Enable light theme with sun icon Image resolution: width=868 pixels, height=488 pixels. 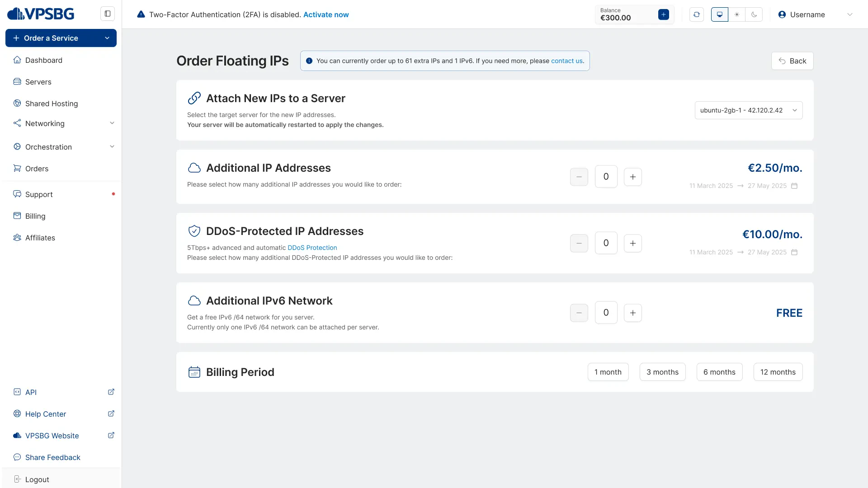tap(737, 14)
